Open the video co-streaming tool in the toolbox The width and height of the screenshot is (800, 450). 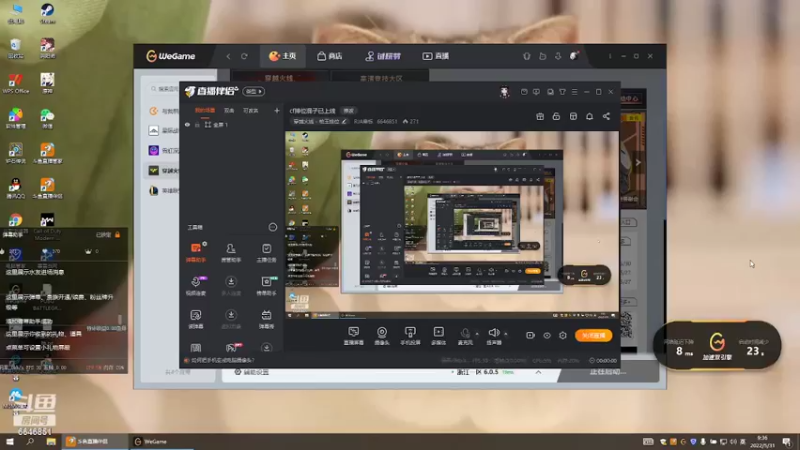pos(196,286)
